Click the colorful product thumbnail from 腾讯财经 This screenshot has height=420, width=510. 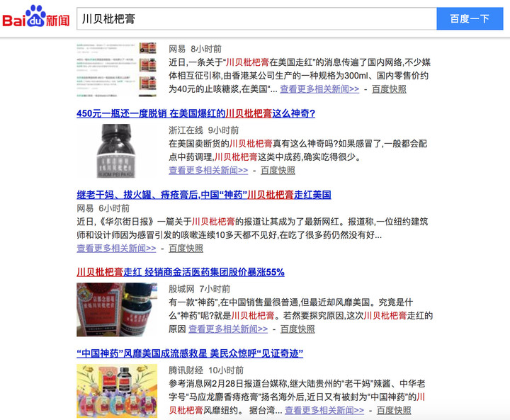pos(117,391)
